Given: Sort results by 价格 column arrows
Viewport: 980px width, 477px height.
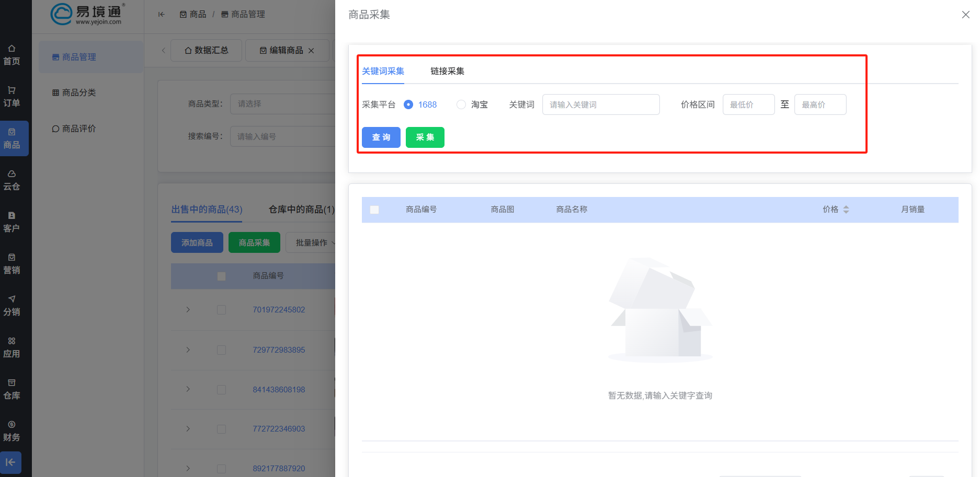Looking at the screenshot, I should 846,210.
